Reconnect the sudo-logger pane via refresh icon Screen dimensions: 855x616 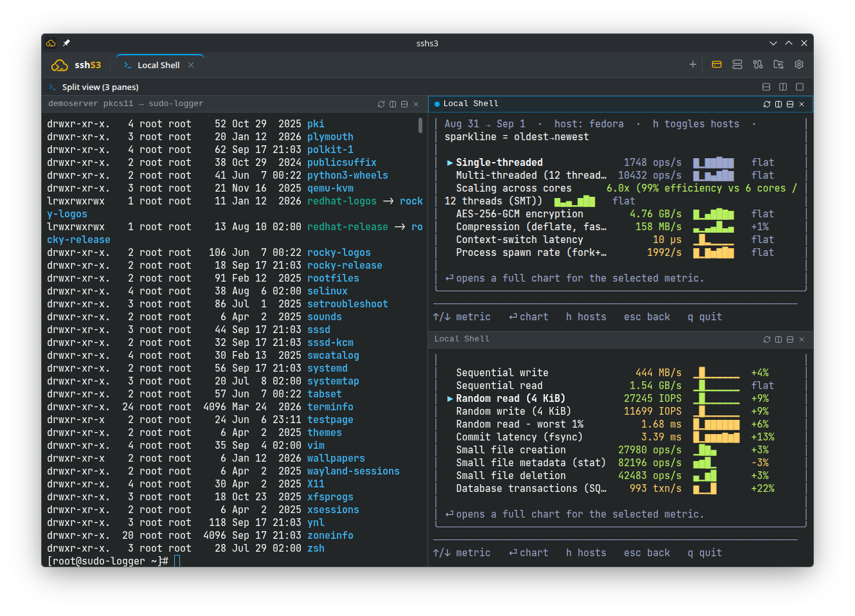(381, 104)
